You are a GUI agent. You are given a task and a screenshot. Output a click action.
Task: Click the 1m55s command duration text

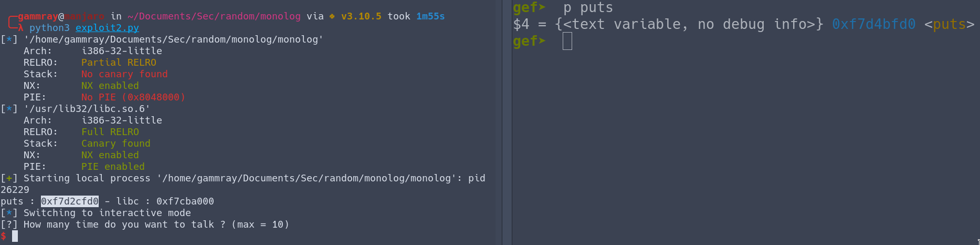tap(430, 16)
